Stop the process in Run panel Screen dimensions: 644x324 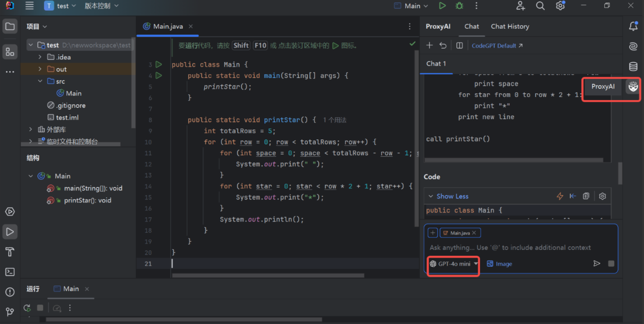point(40,308)
